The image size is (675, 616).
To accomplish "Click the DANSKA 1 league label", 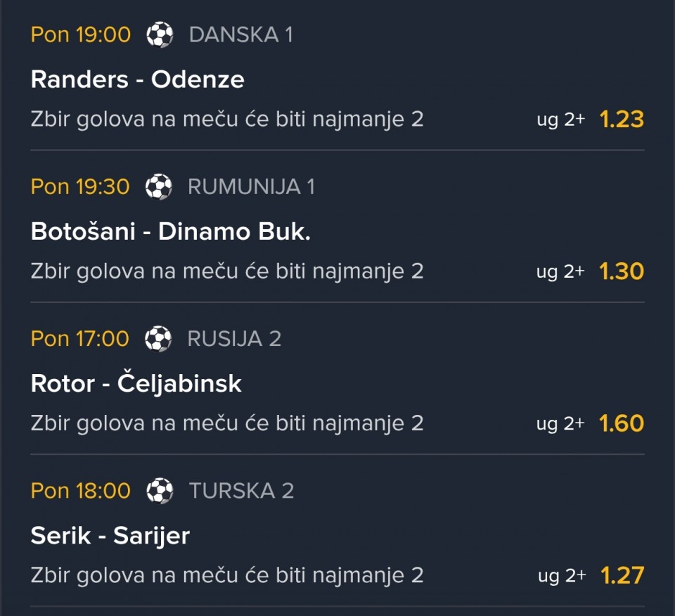I will 240,34.
